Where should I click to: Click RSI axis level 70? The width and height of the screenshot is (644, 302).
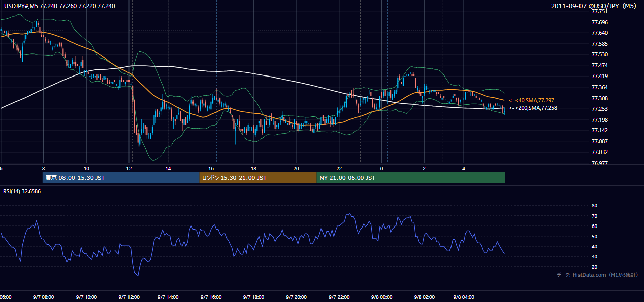(594, 216)
